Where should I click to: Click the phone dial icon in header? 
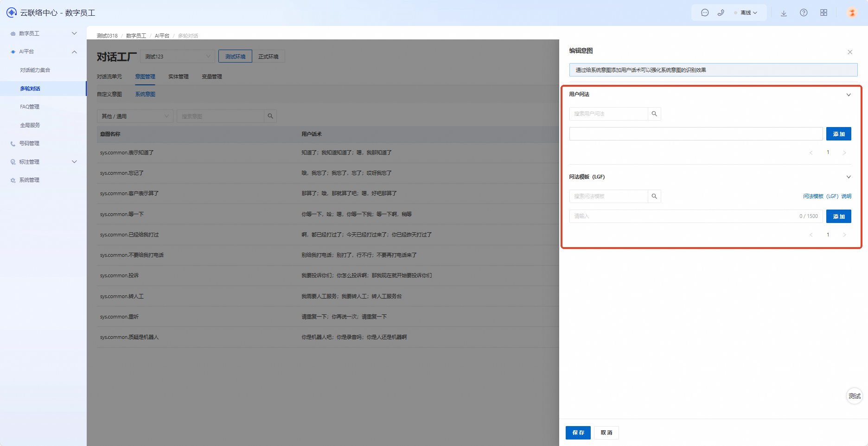tap(721, 13)
